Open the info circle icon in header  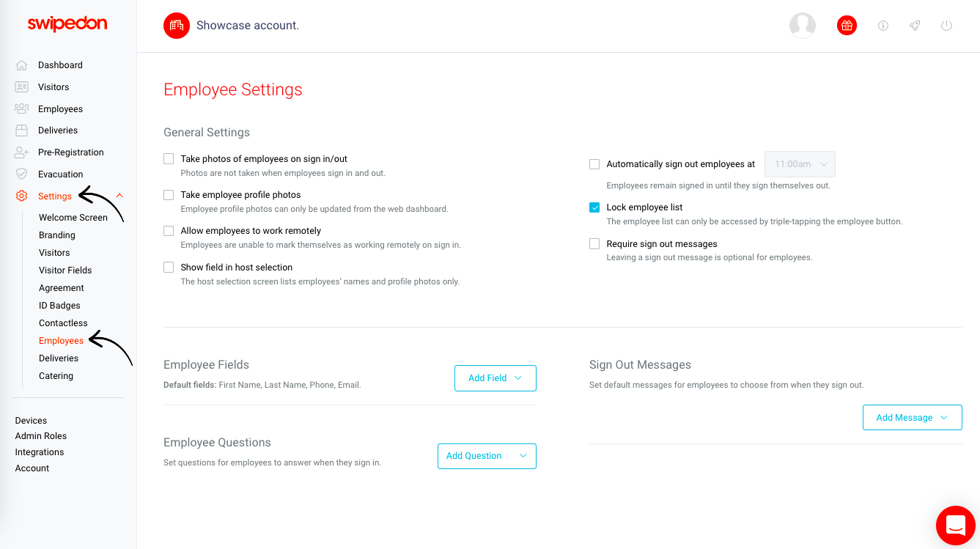point(883,26)
